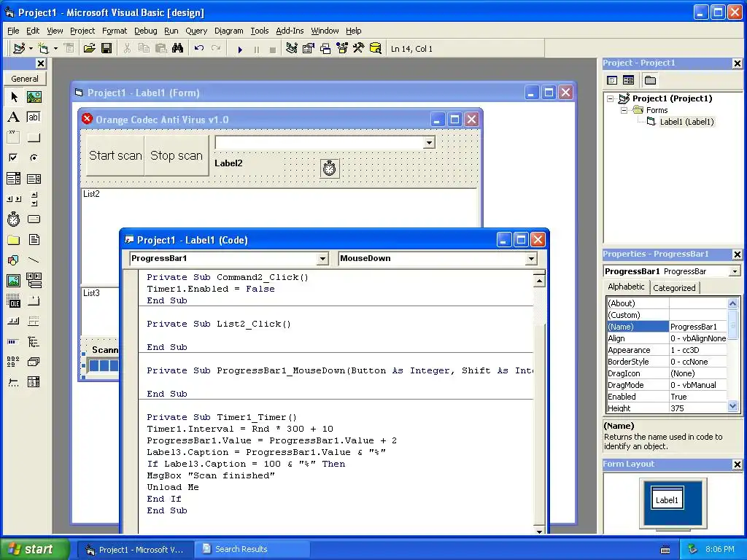Screen dimensions: 747x560
Task: Open the combo box dropdown on the form
Action: tap(429, 142)
